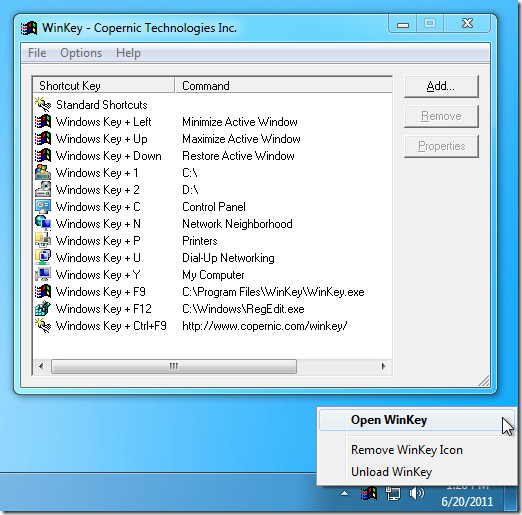Image resolution: width=522 pixels, height=515 pixels.
Task: Click the My Computer icon for Windows Key + Y
Action: (x=43, y=274)
